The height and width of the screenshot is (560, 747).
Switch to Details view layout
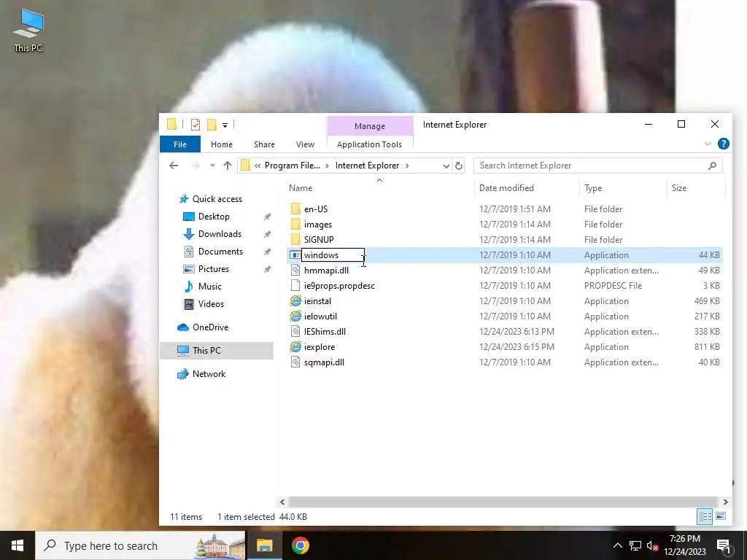click(705, 516)
